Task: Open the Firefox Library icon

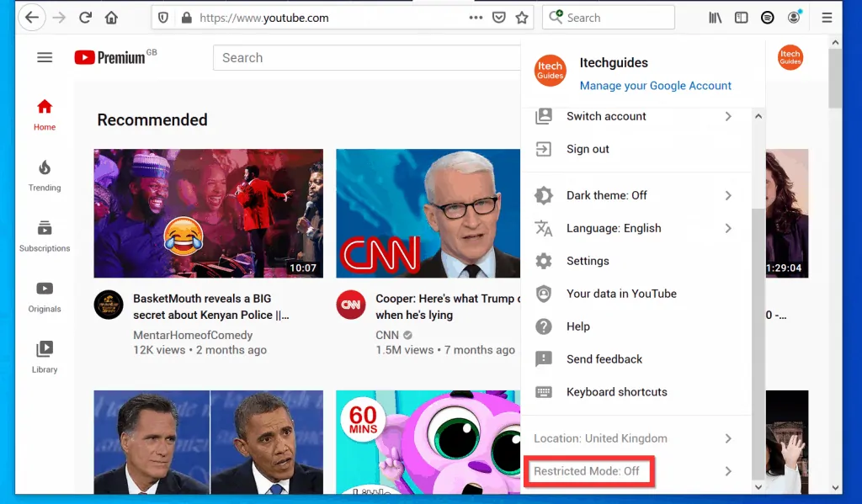Action: coord(716,18)
